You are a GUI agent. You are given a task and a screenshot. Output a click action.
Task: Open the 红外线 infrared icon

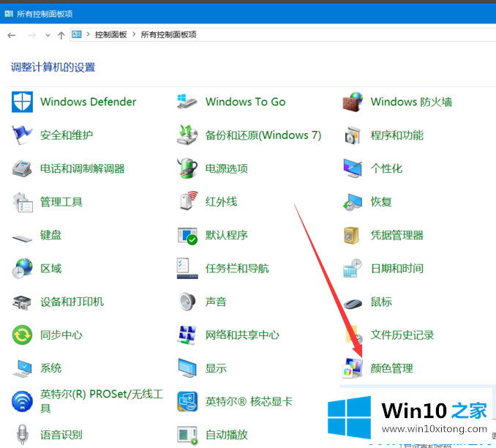[189, 201]
